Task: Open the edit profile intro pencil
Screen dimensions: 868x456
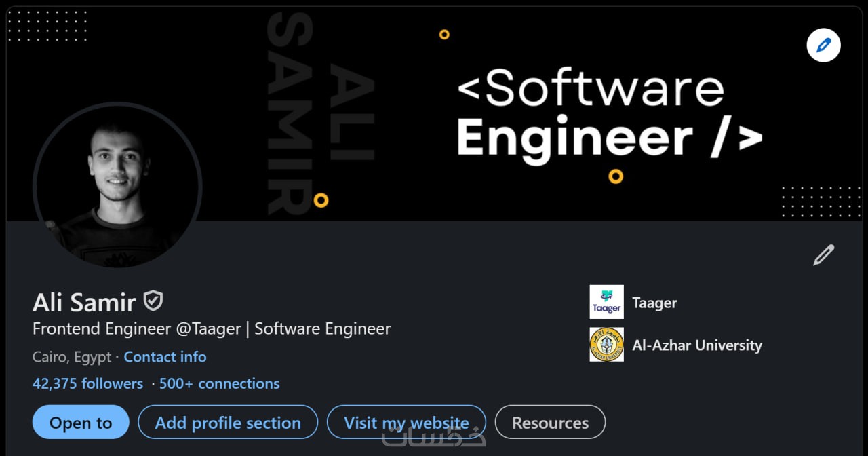Action: [x=823, y=255]
